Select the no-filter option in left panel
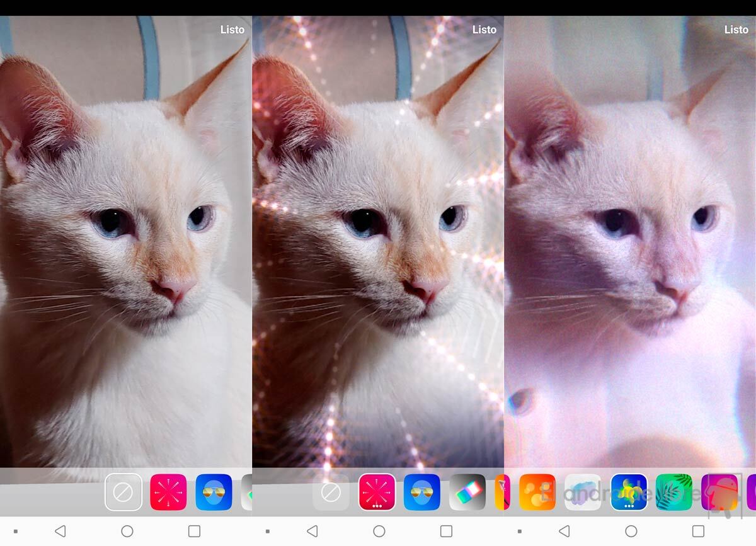This screenshot has height=546, width=756. point(123,492)
